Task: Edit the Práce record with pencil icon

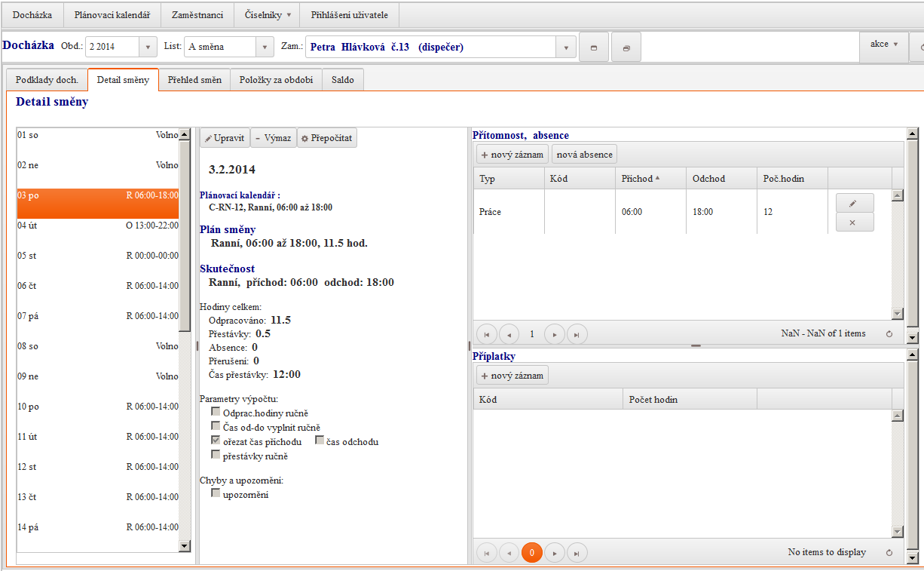Action: [x=854, y=203]
